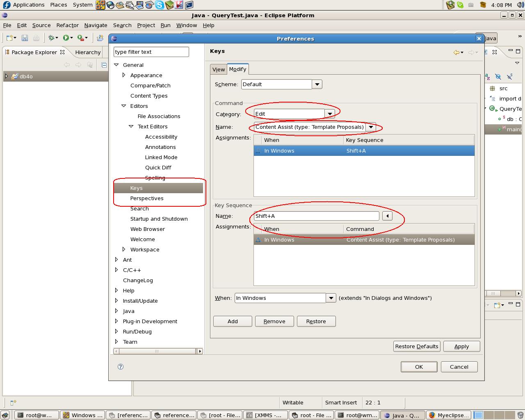The image size is (525, 420).
Task: Click the Outline sort alphabetically icon
Action: tap(487, 77)
